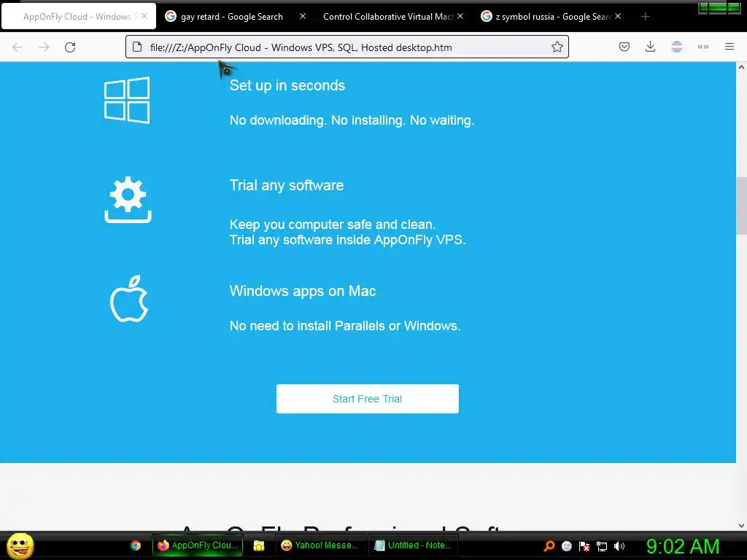Open the Firefox hamburger menu
This screenshot has height=560, width=747.
pos(729,47)
